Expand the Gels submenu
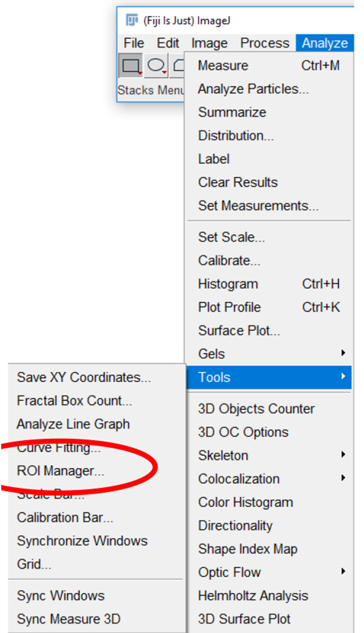 point(269,354)
